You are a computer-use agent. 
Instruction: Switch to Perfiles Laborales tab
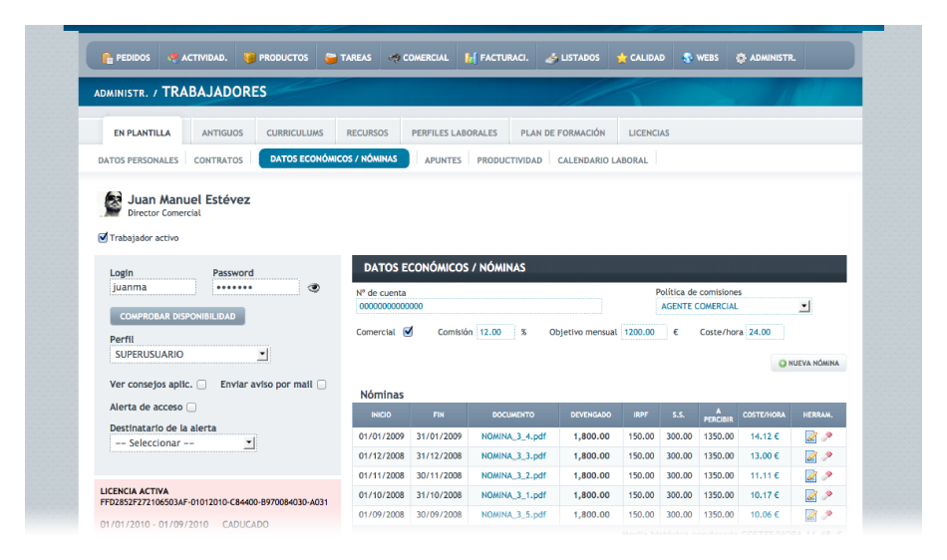[455, 133]
